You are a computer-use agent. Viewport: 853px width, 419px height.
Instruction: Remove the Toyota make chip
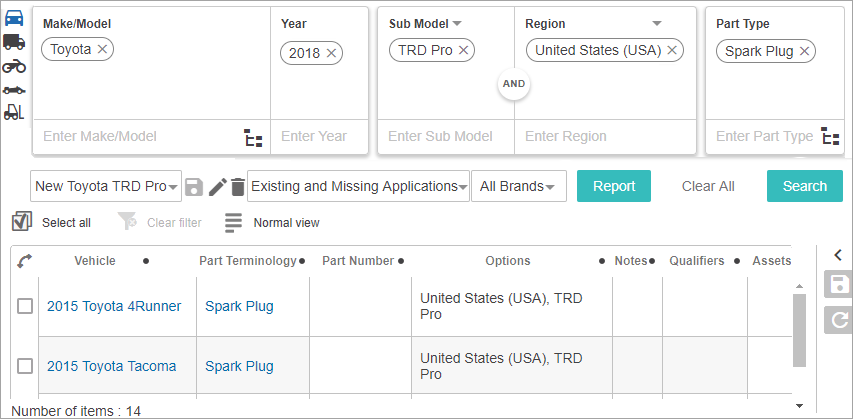(102, 50)
